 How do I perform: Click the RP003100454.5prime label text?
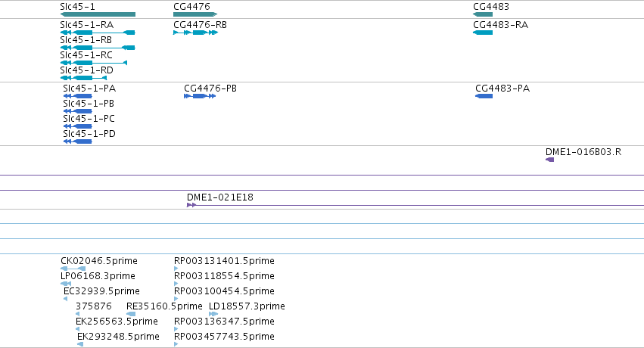224,291
